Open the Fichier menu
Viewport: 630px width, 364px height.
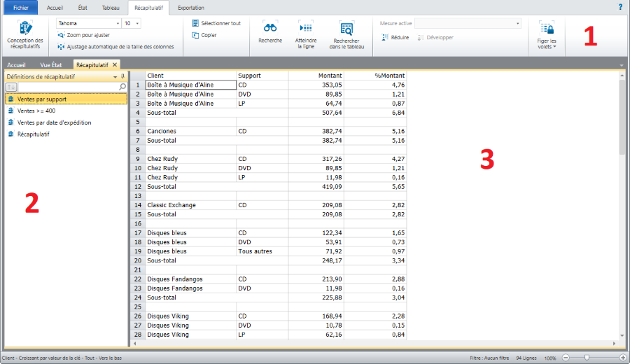coord(20,7)
